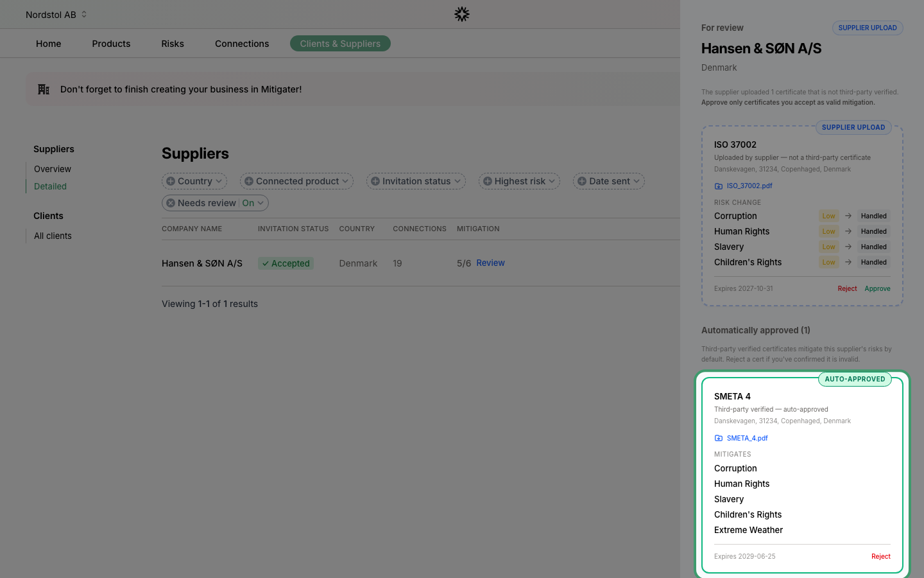This screenshot has width=924, height=578.
Task: Click the building icon in the banner
Action: point(44,89)
